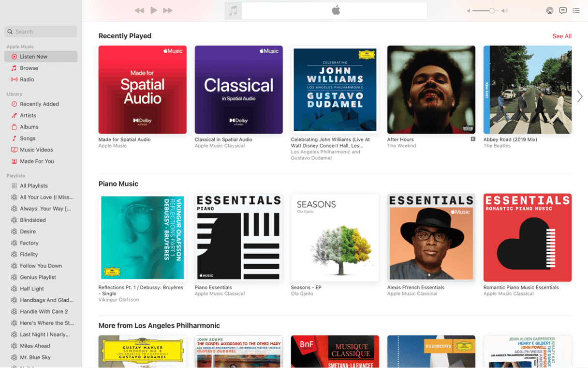588x368 pixels.
Task: Open Follow You Down playlist
Action: click(x=41, y=266)
